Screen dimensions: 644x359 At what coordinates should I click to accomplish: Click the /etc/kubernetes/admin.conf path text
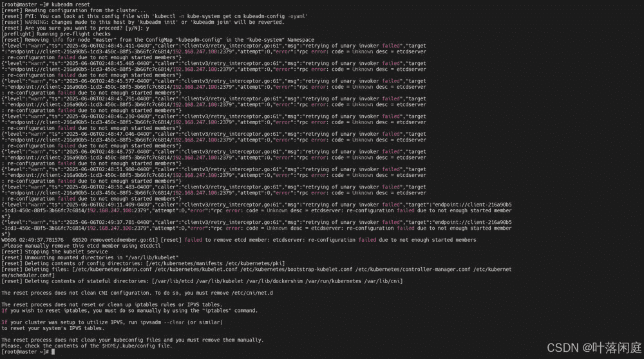(111, 270)
